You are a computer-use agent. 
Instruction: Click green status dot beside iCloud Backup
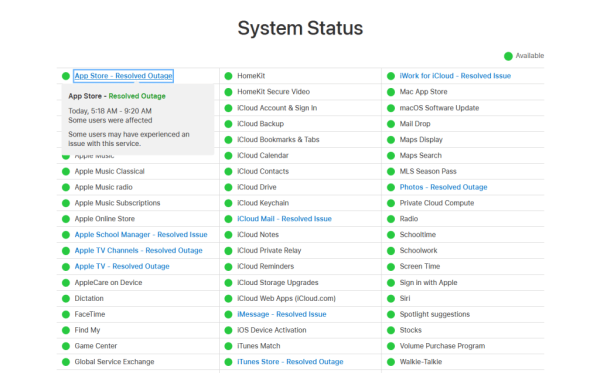[228, 124]
